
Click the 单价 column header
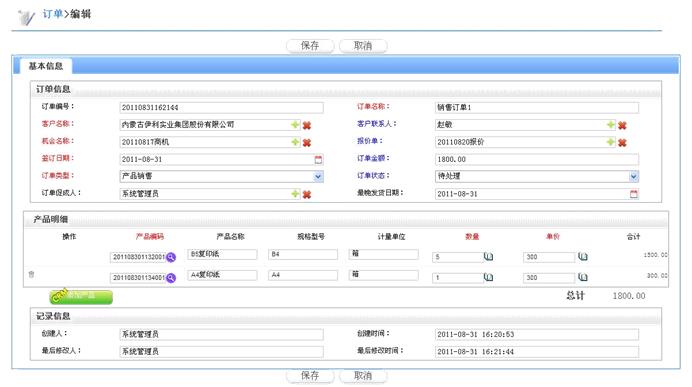(553, 237)
